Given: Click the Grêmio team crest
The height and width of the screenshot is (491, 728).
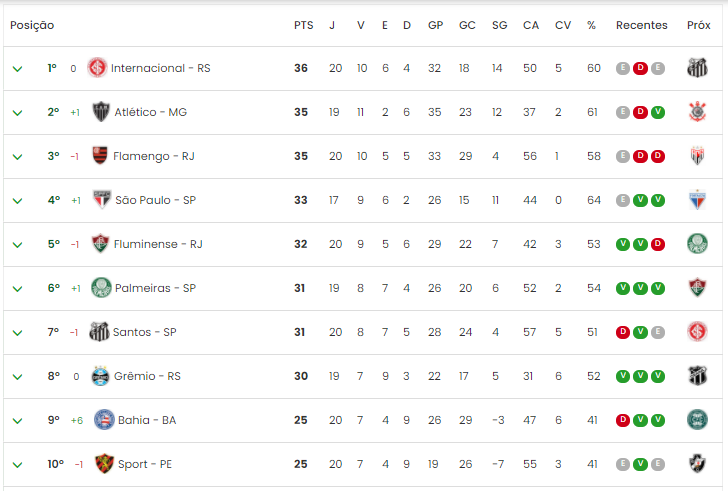Looking at the screenshot, I should [100, 376].
